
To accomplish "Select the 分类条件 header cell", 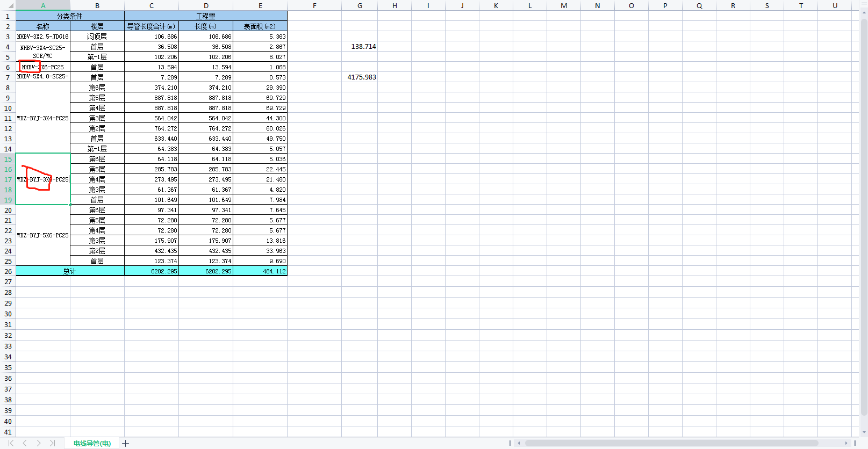I will (70, 16).
